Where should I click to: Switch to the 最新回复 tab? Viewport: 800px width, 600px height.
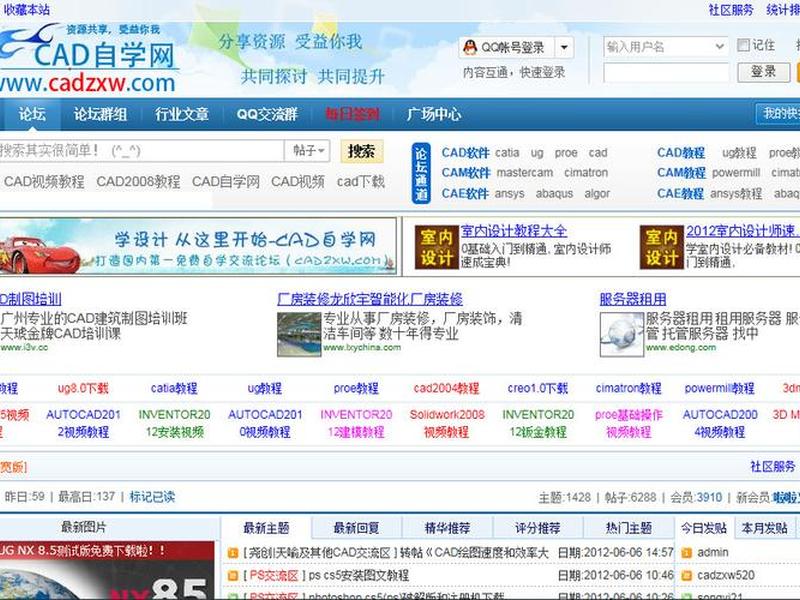click(356, 528)
